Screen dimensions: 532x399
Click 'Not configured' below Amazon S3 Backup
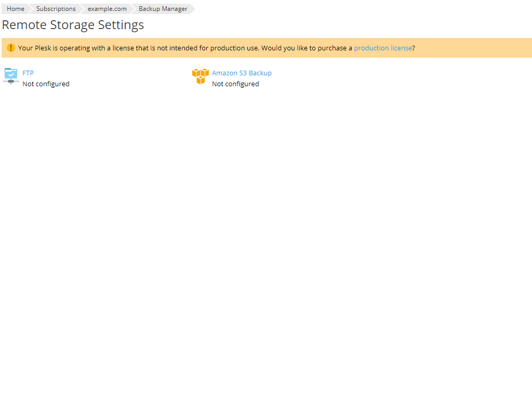pyautogui.click(x=235, y=84)
